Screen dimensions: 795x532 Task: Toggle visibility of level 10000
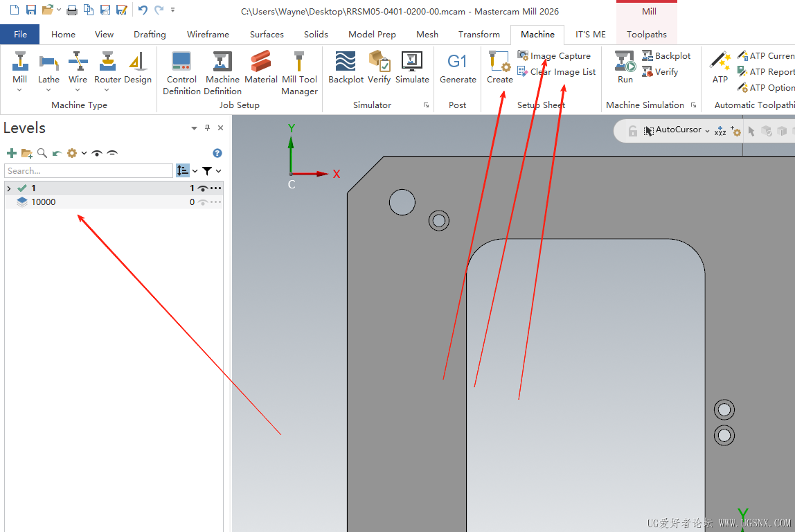pos(203,202)
